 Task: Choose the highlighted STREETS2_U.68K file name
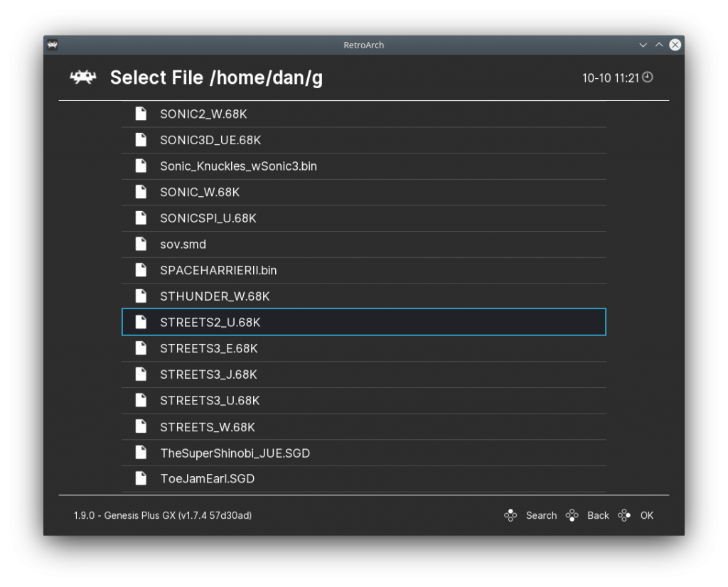[x=210, y=322]
